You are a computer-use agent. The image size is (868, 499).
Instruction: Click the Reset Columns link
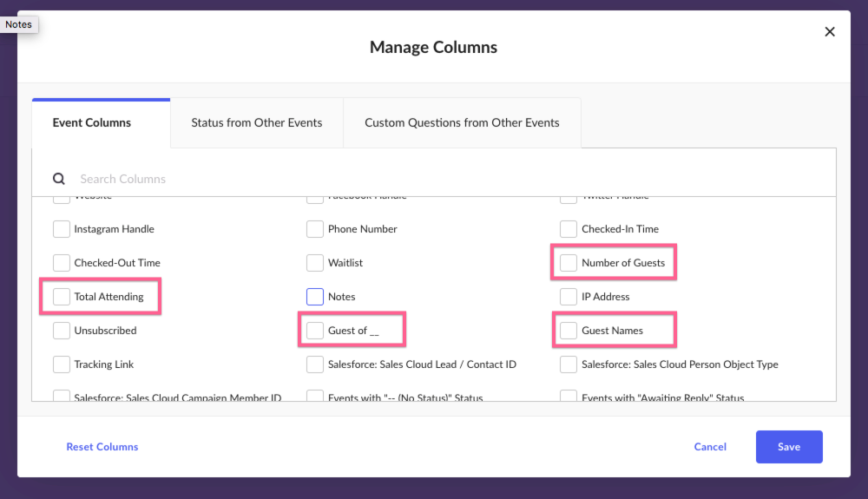point(102,446)
